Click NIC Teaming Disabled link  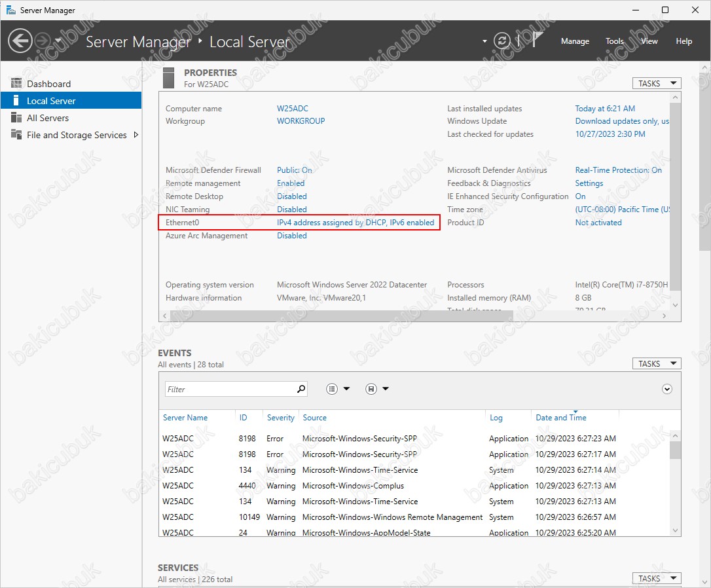click(x=291, y=210)
